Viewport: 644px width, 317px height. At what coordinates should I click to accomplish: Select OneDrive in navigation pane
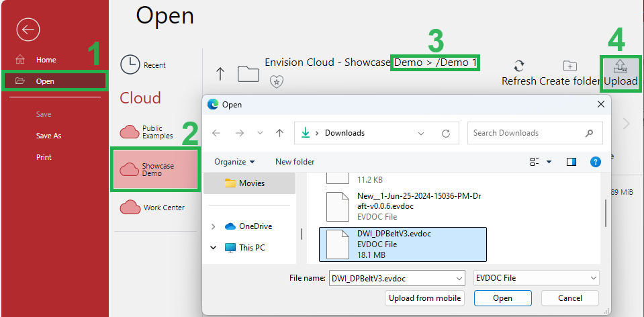[x=248, y=226]
